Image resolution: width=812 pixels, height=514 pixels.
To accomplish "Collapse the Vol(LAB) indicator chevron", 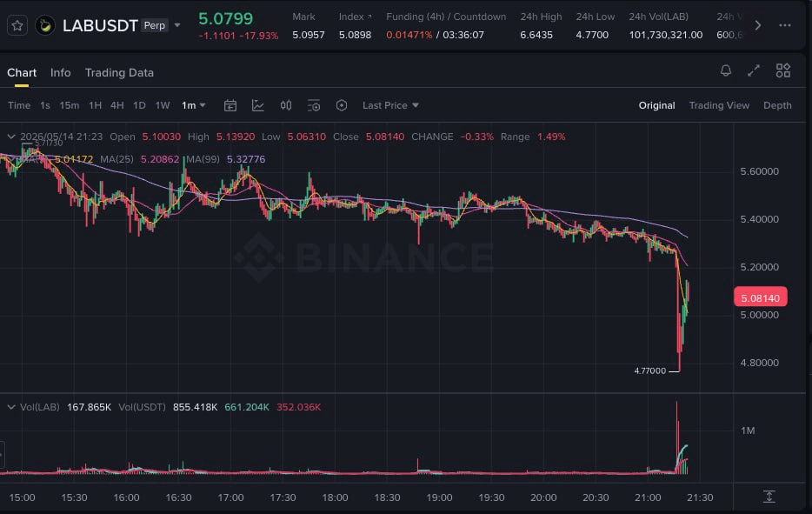I will pos(11,407).
